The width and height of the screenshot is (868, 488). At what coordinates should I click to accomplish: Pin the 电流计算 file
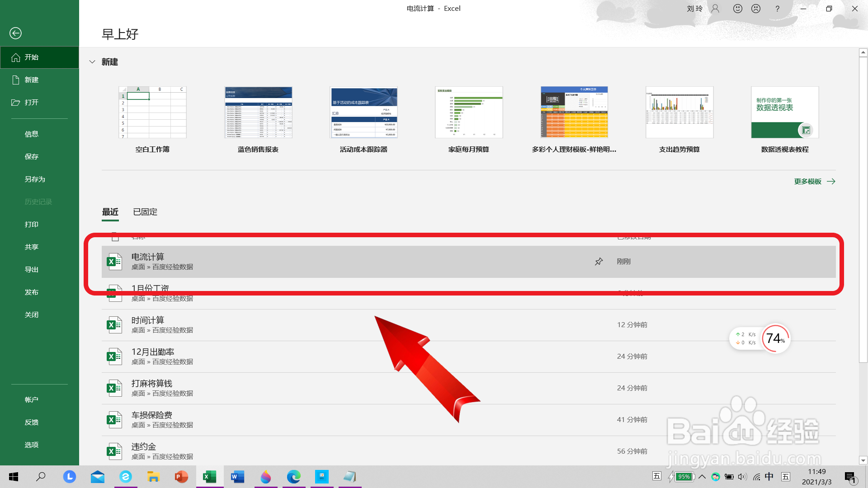[x=599, y=262]
